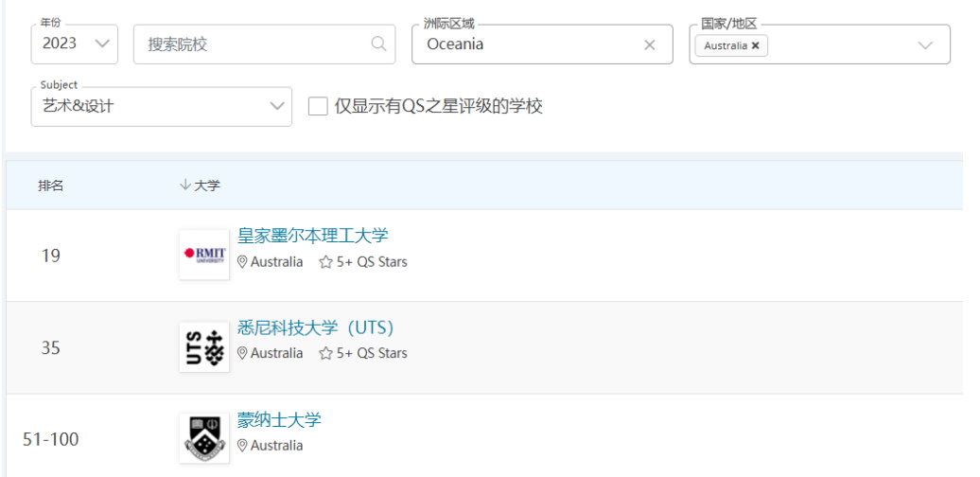Viewport: 980px width, 477px height.
Task: Click location pin icon in UTS row
Action: point(242,353)
